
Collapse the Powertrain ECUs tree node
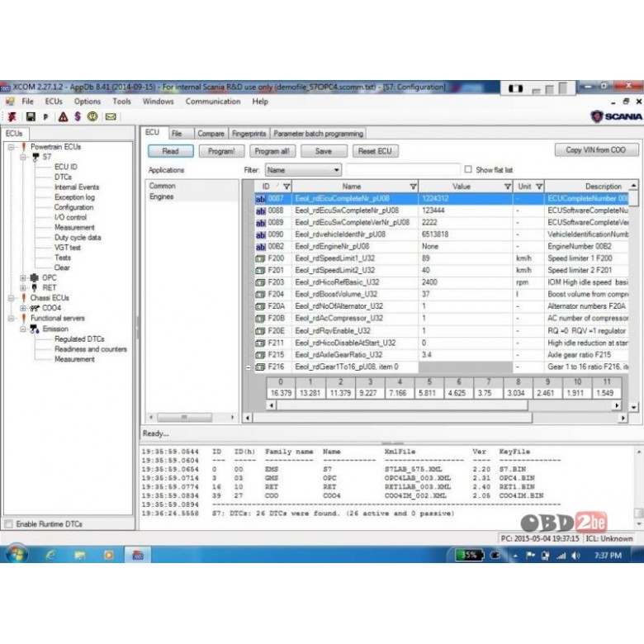[12, 147]
